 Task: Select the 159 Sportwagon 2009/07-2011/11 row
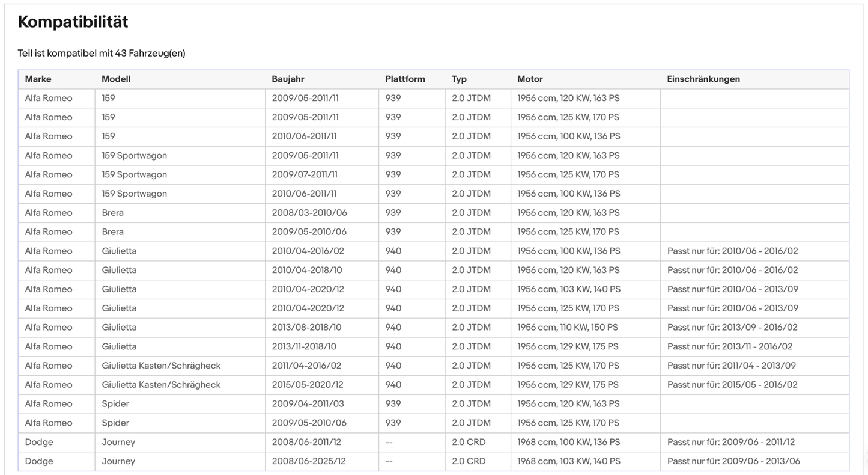point(434,175)
